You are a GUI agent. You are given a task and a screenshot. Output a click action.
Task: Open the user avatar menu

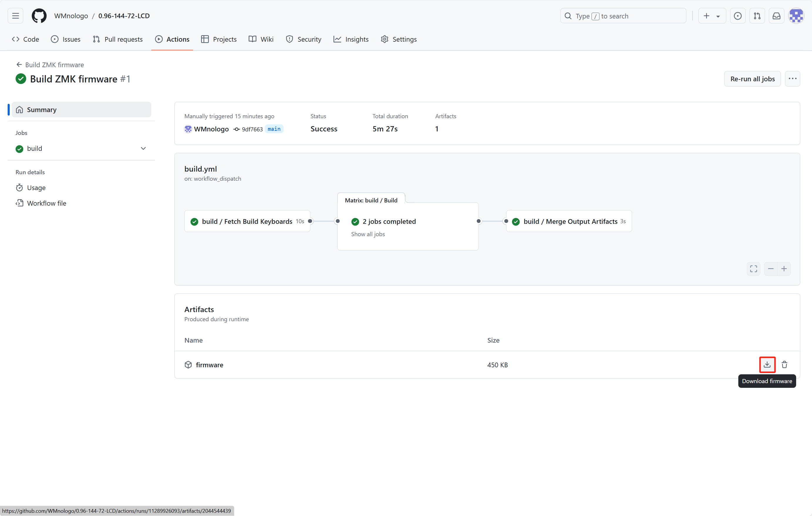796,16
